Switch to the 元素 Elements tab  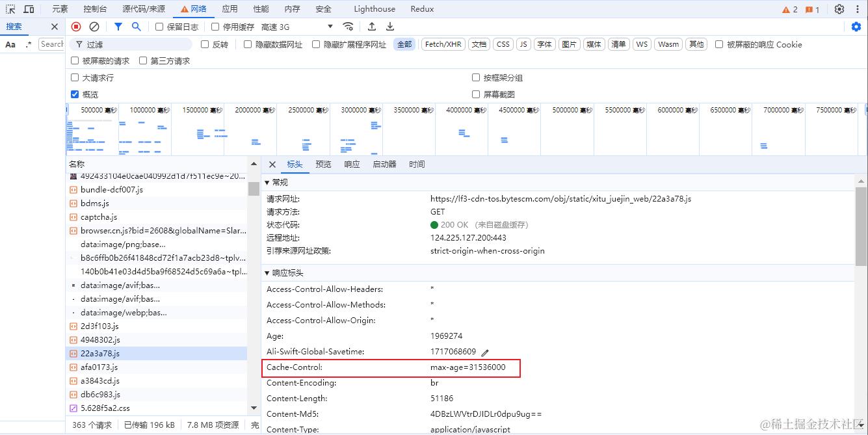point(60,9)
